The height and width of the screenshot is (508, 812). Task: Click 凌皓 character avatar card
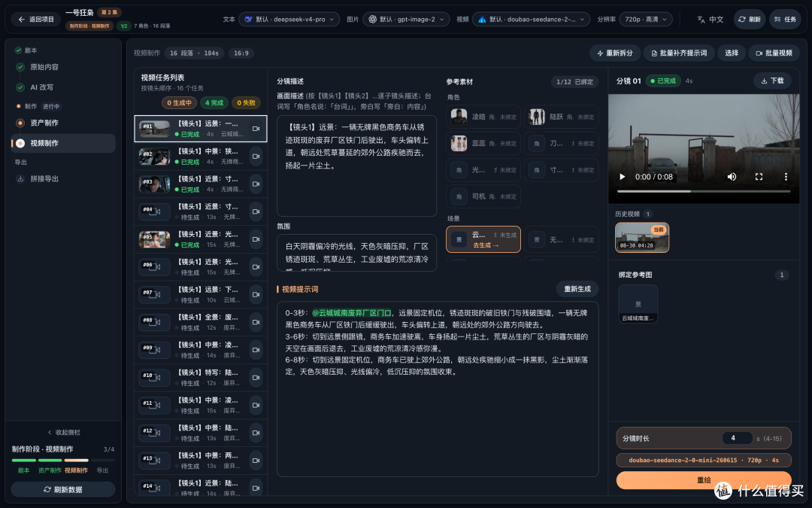coord(483,117)
